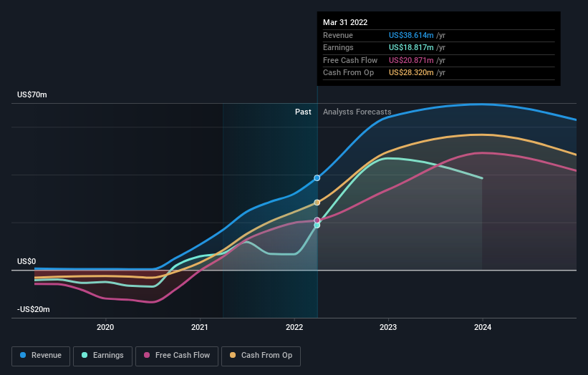Click the US$38.614m revenue value

[x=411, y=36]
